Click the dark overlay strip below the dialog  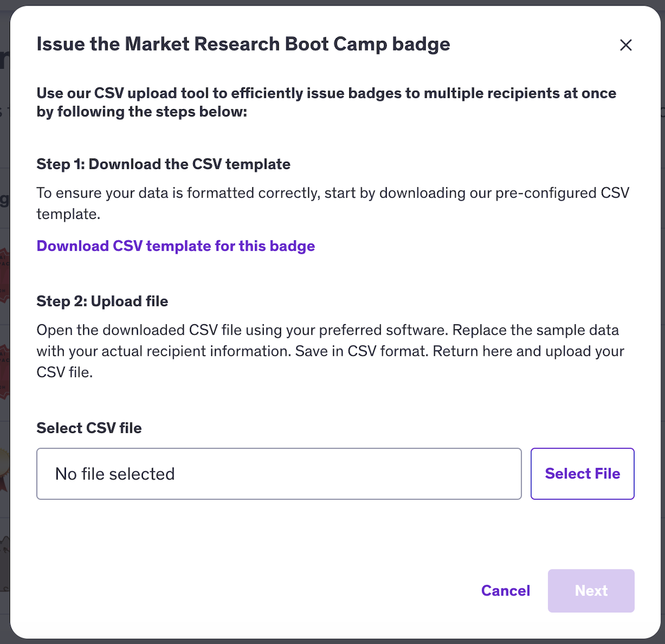pos(332,641)
